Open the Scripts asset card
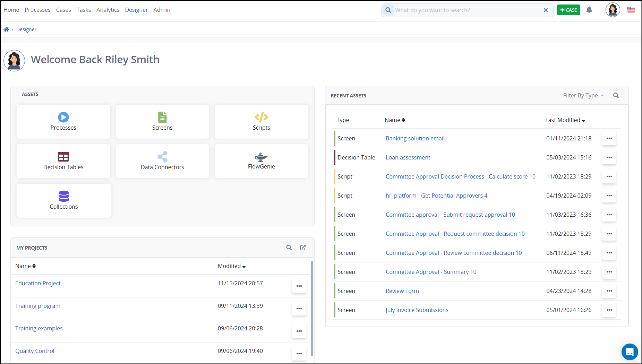 tap(261, 122)
